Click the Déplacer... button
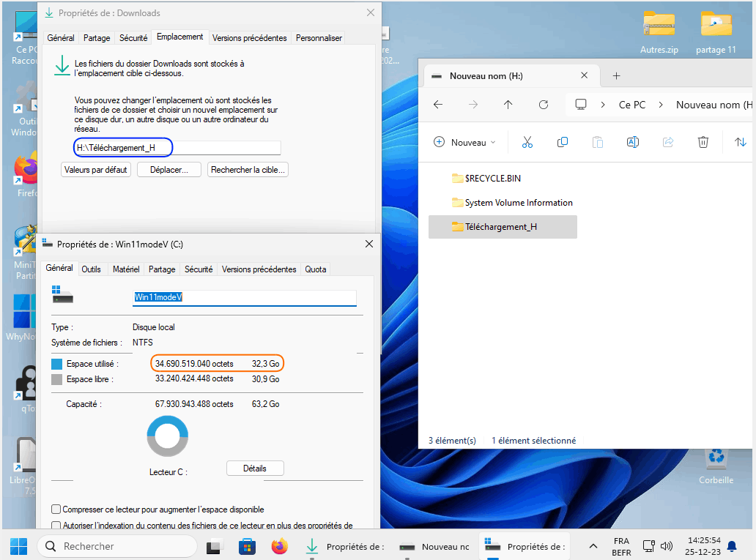 [168, 170]
